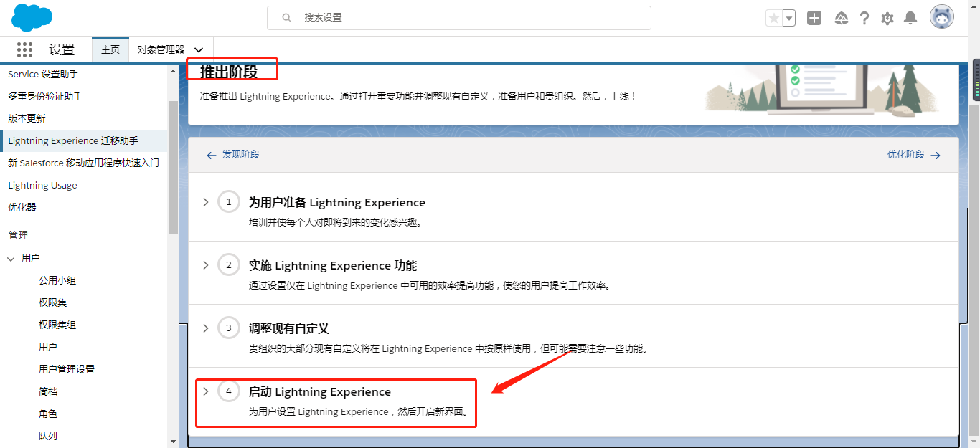Expand step 1 为用户准备 Lightning Experience
Viewport: 980px width, 448px height.
(x=206, y=201)
